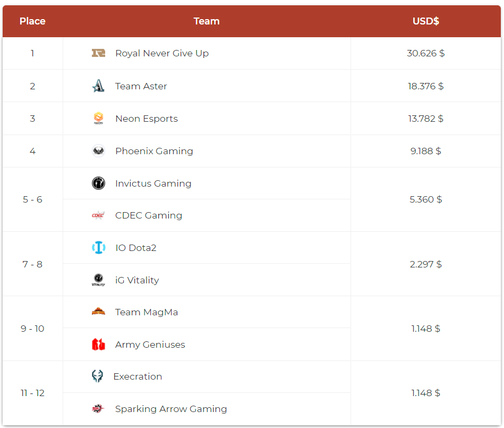
Task: Click the IO Dota2 logo
Action: (98, 248)
